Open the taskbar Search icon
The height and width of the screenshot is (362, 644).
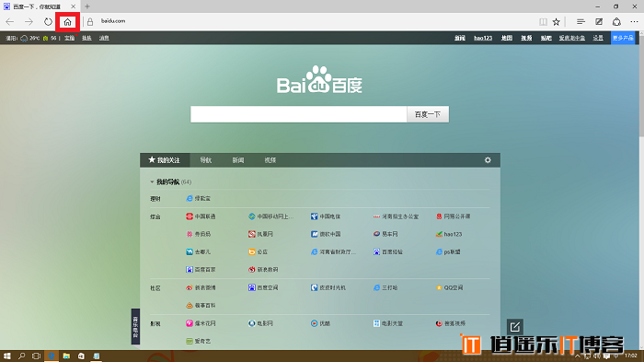coord(21,356)
